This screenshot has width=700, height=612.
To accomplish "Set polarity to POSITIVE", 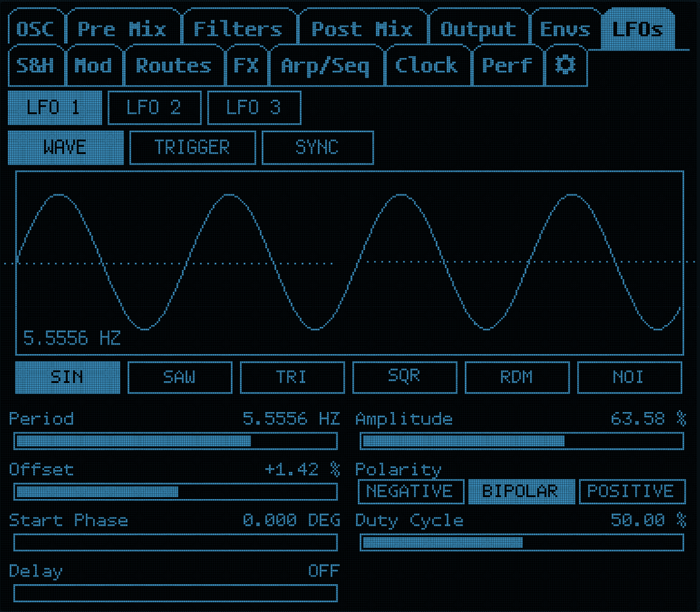I will tap(631, 492).
